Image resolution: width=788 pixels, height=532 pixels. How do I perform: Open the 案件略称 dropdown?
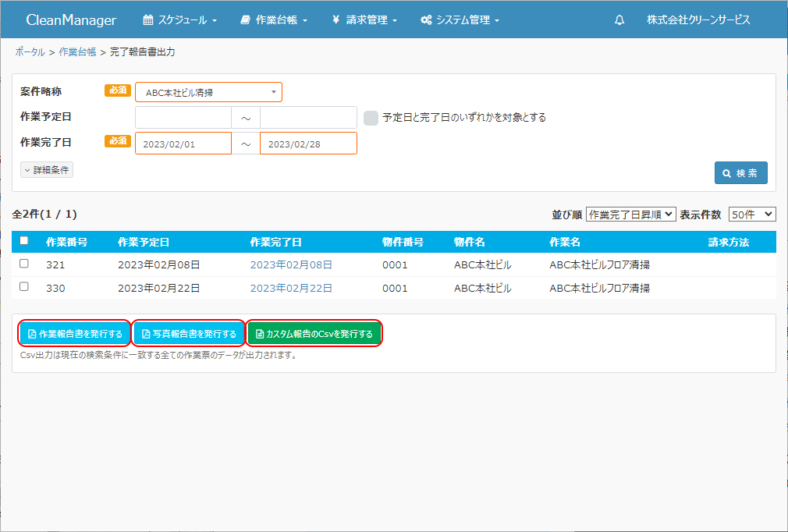(x=208, y=92)
